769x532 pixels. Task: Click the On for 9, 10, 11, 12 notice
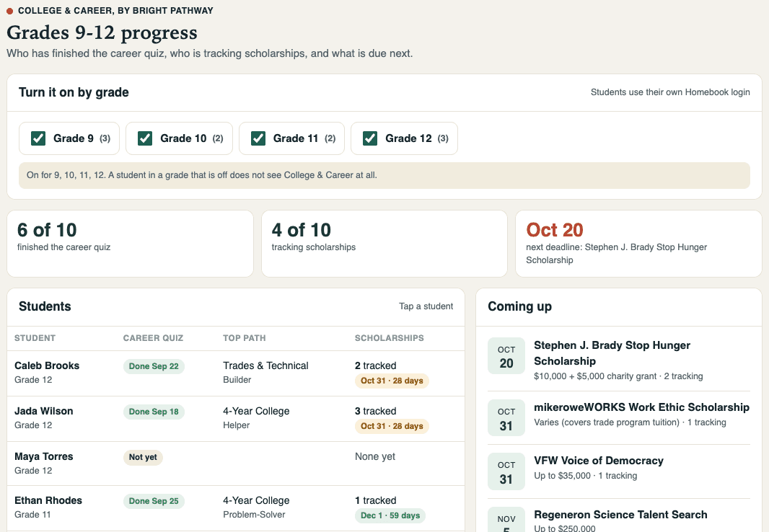pos(384,175)
